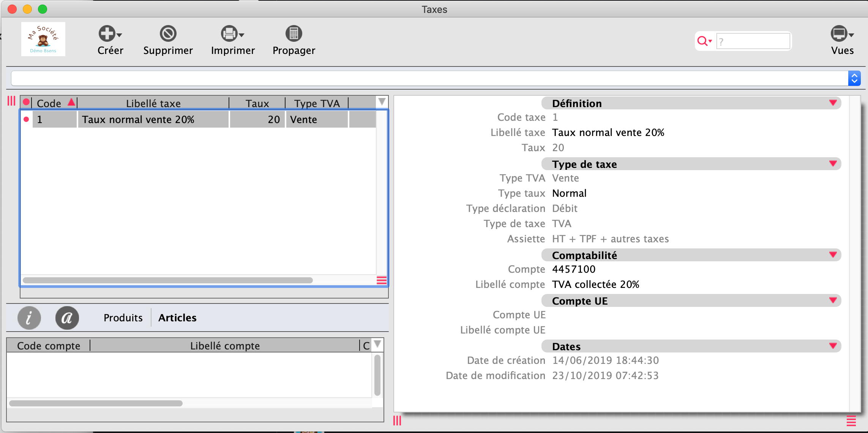
Task: Click the '20' Taux cell in list
Action: [257, 119]
